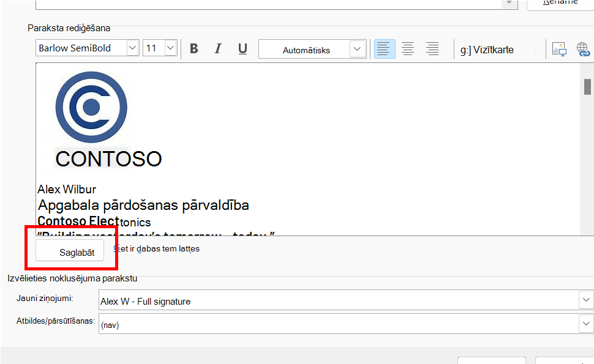The width and height of the screenshot is (594, 364).
Task: Align signature text left
Action: [385, 49]
